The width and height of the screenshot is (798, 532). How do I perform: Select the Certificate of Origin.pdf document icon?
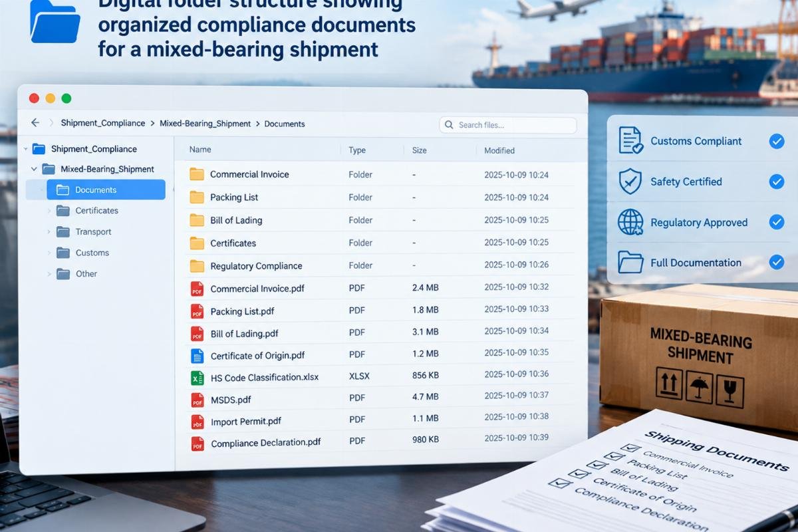[x=198, y=356]
